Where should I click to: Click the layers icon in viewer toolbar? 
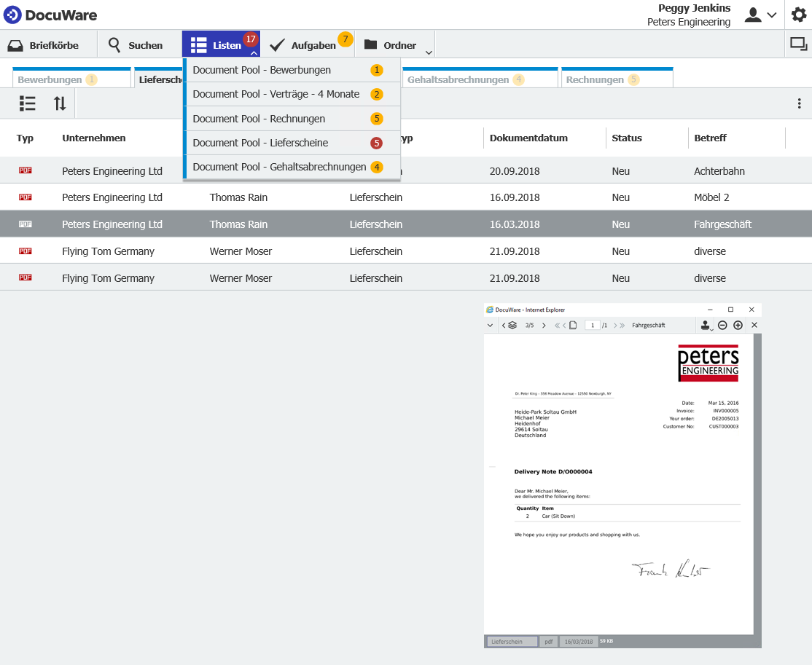coord(512,325)
